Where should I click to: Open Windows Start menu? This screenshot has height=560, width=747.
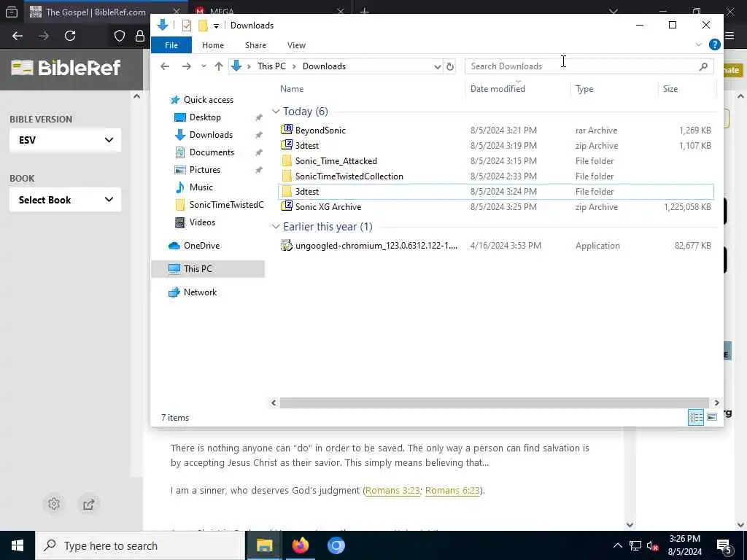point(18,545)
